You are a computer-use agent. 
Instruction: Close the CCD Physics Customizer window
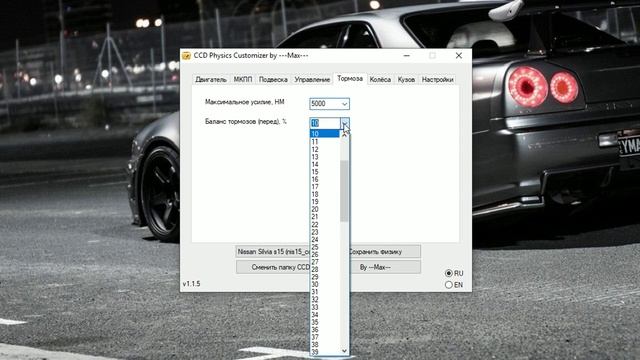(x=459, y=56)
